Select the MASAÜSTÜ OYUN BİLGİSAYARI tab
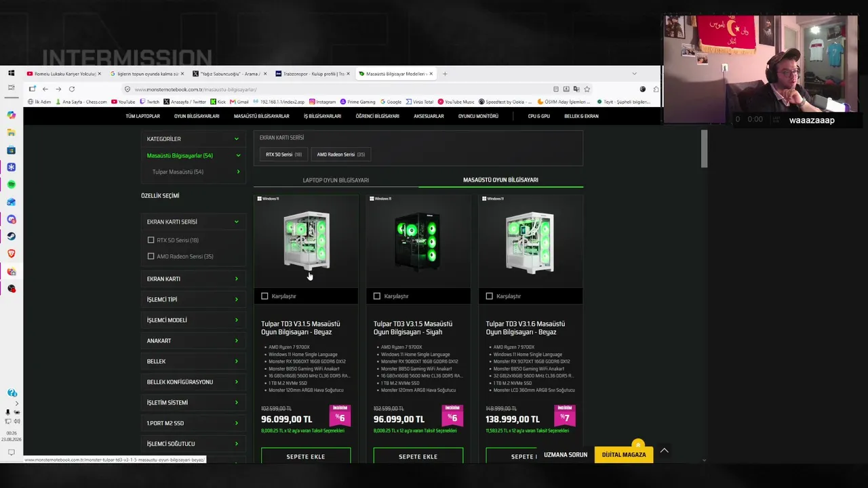 pyautogui.click(x=500, y=180)
